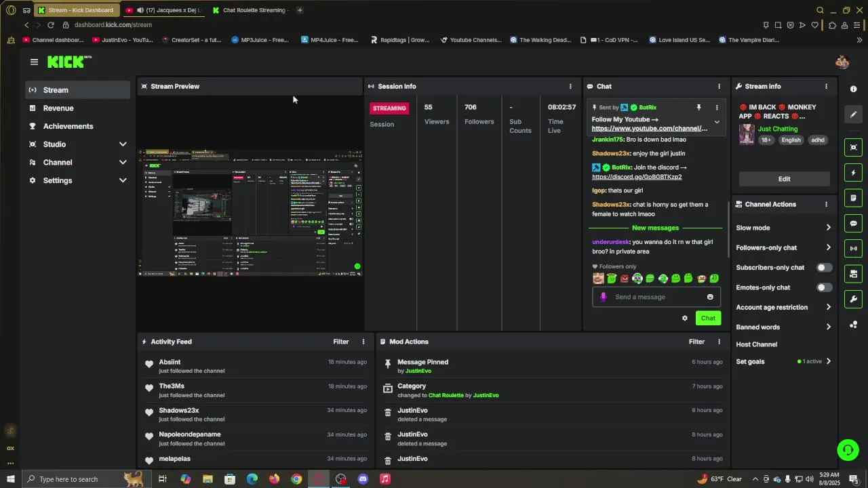Open Activity Feed three-dot menu

363,342
